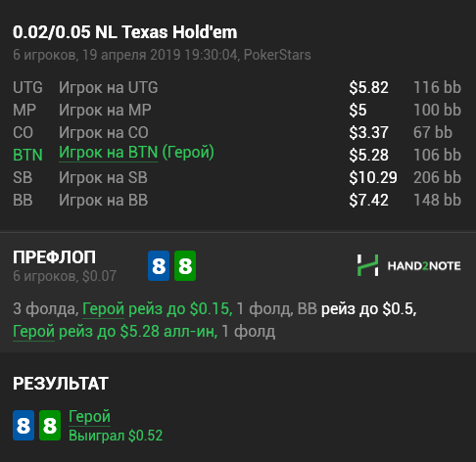The width and height of the screenshot is (476, 462).
Task: Click the green 8 card in result section
Action: click(x=50, y=426)
